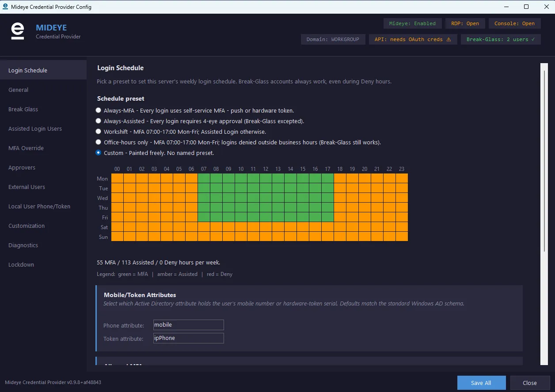Screen dimensions: 555x392
Task: Click the Mideye logo icon in header
Action: (x=18, y=31)
